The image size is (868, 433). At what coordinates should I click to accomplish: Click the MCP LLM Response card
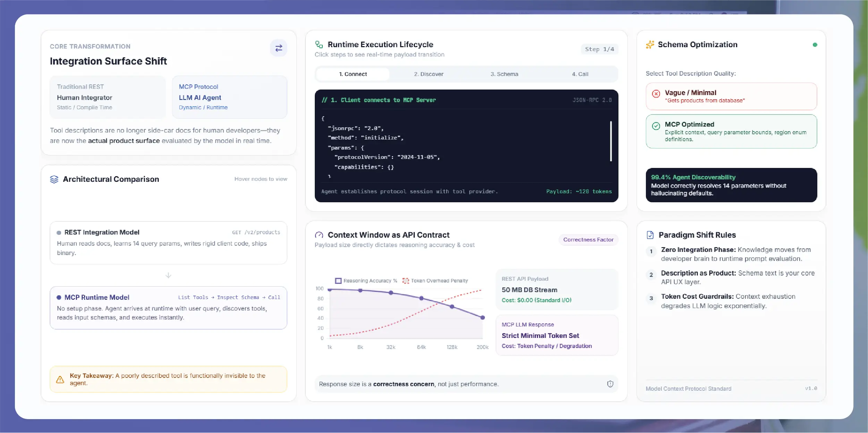pos(557,335)
